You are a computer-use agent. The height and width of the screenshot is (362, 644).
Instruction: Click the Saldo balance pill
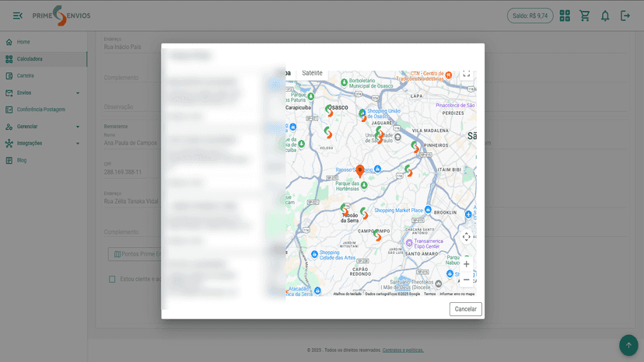(530, 16)
